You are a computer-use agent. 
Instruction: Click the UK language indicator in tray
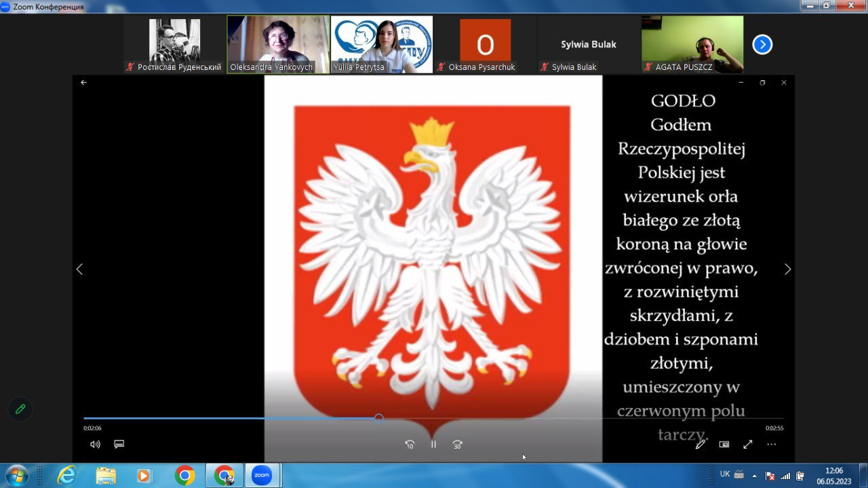coord(724,474)
